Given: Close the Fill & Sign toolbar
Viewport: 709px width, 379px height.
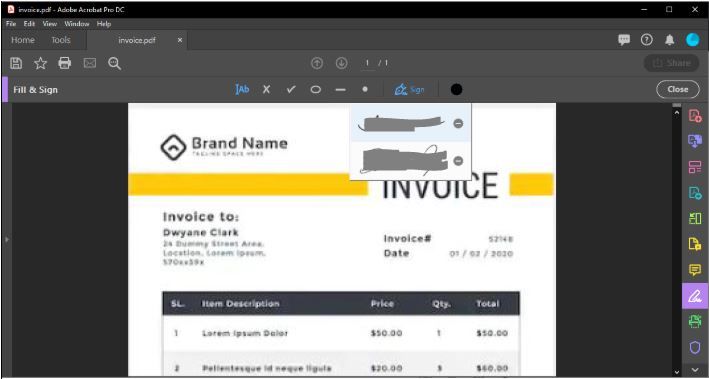Looking at the screenshot, I should tap(677, 90).
